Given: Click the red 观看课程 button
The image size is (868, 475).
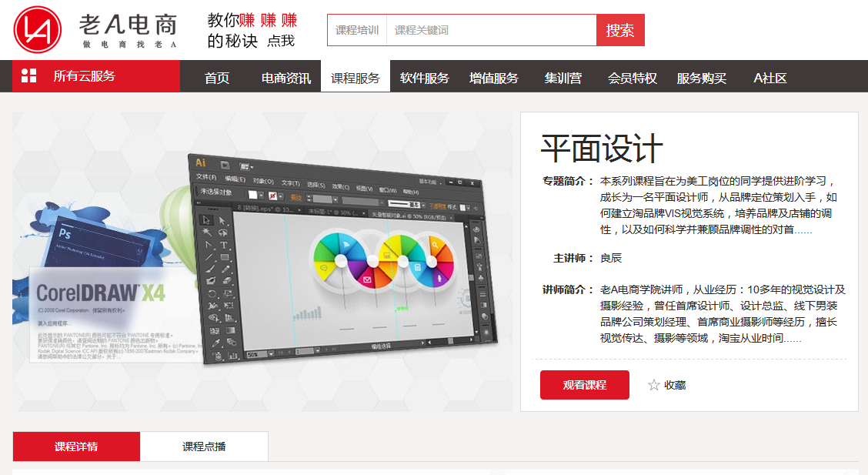Looking at the screenshot, I should click(x=585, y=385).
